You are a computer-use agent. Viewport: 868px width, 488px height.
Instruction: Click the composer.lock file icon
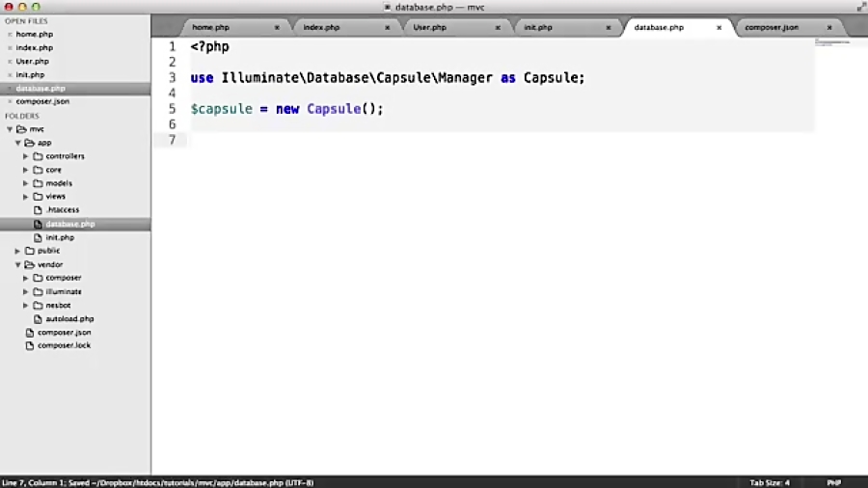point(30,345)
